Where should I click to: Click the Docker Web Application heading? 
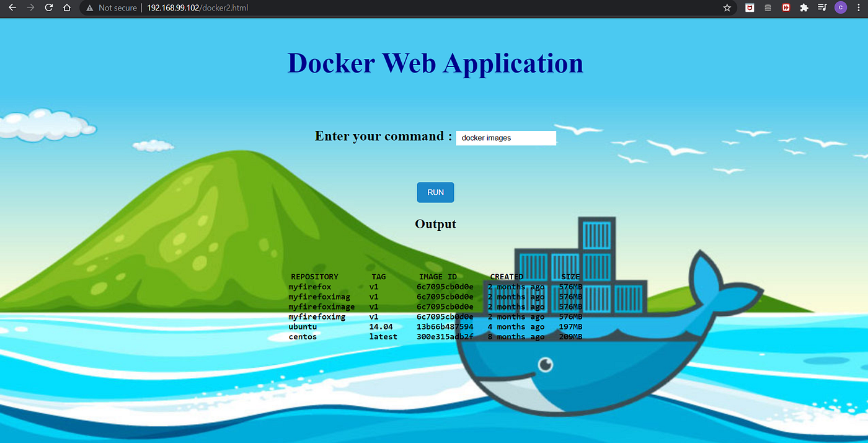coord(435,63)
